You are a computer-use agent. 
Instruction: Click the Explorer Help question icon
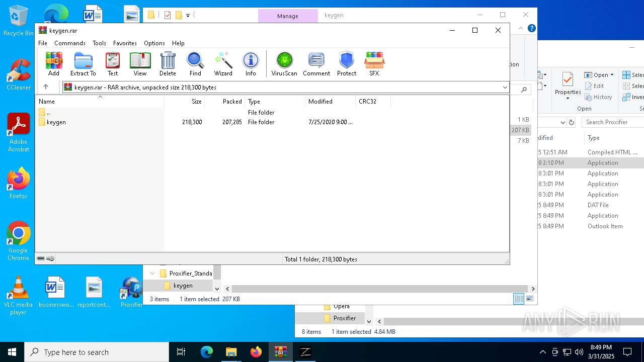(531, 28)
